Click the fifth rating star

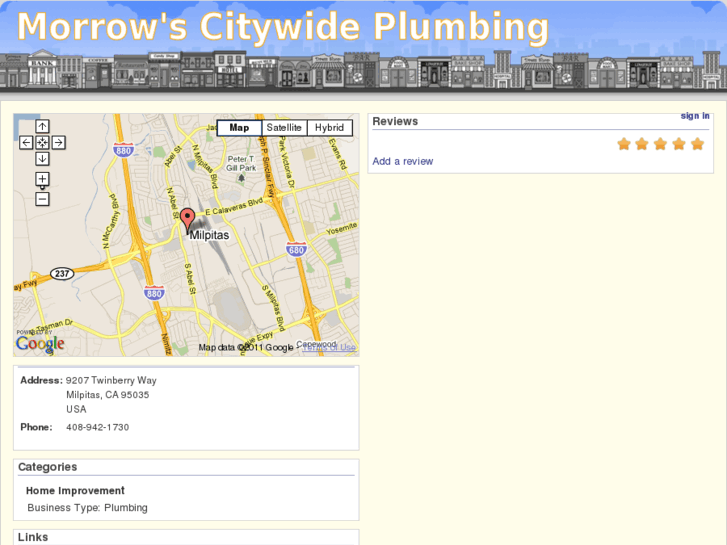pyautogui.click(x=697, y=144)
